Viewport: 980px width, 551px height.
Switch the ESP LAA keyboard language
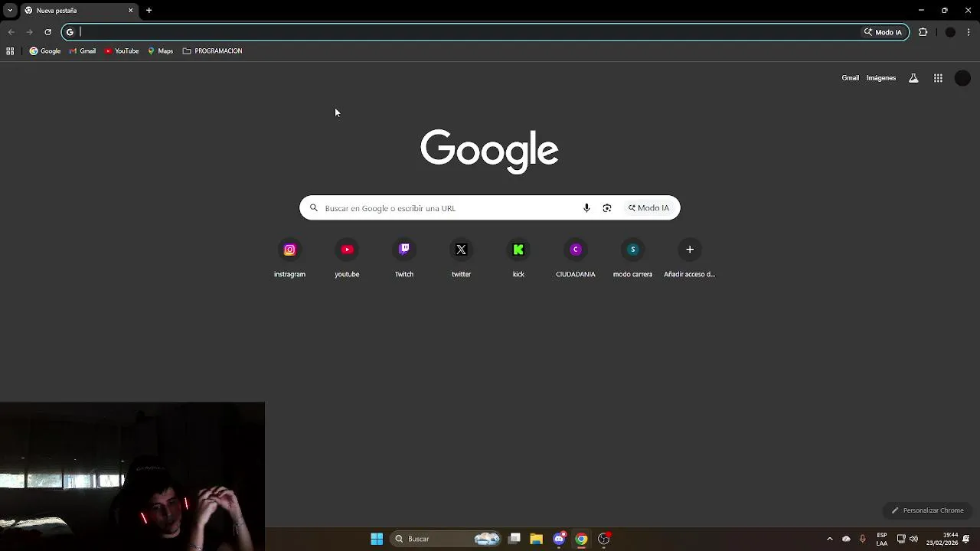coord(882,539)
